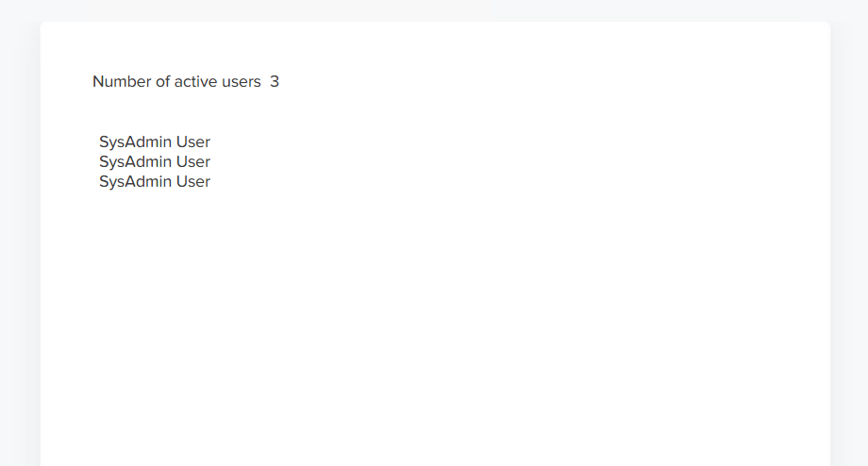Click the empty space between heading and user list

point(188,112)
